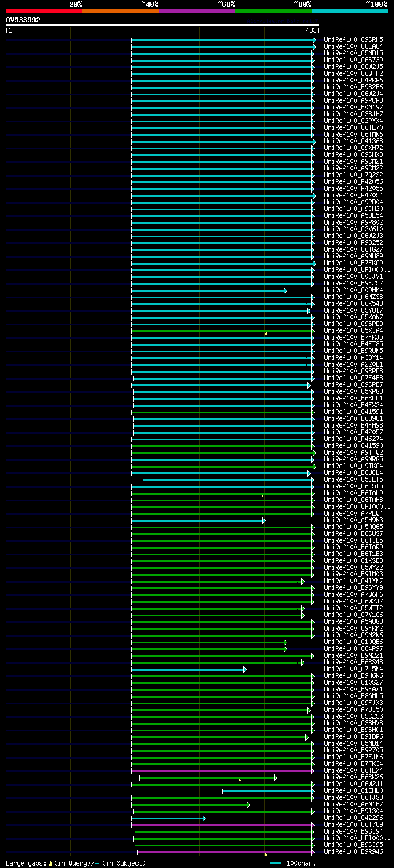Select the UniRef100_P93252 label
The height and width of the screenshot is (868, 394).
coord(353,242)
